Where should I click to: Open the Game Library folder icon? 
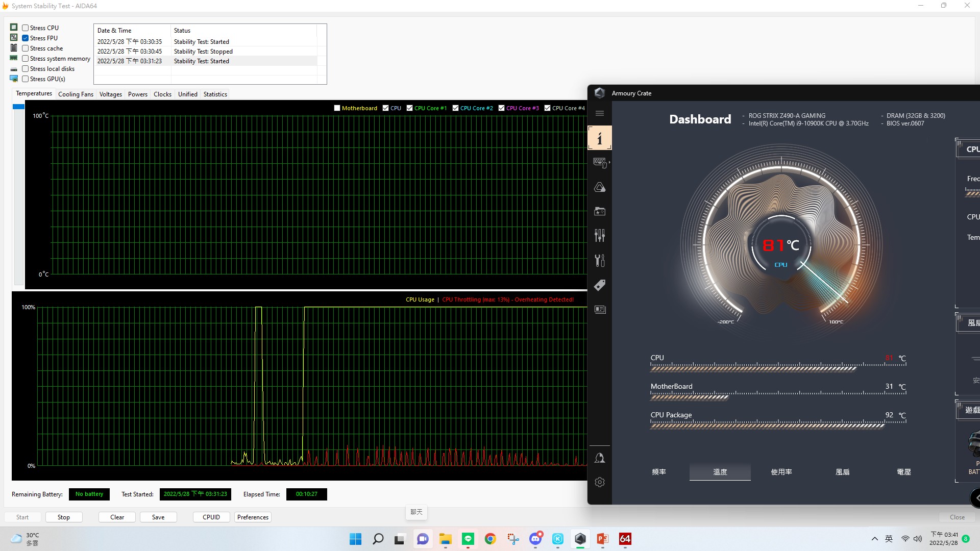pos(600,211)
